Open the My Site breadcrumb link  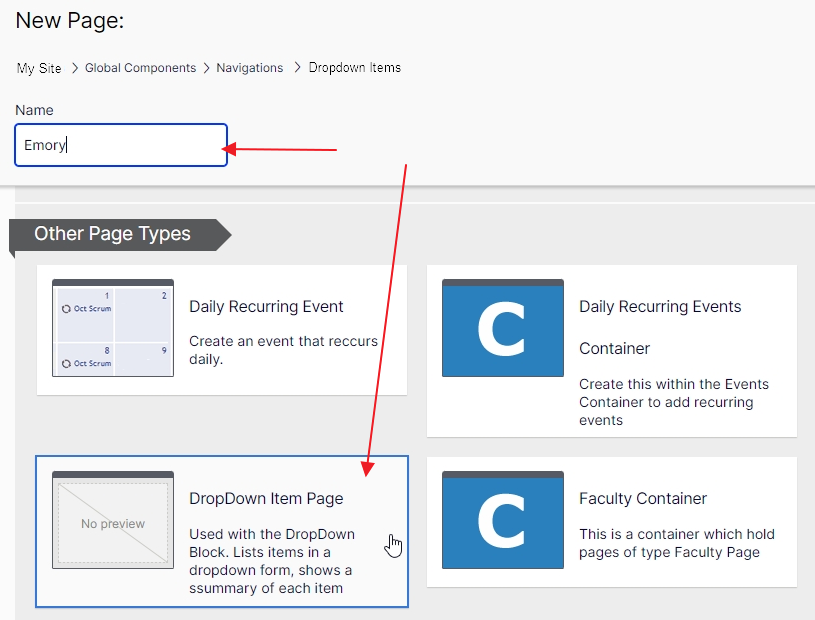pyautogui.click(x=39, y=68)
